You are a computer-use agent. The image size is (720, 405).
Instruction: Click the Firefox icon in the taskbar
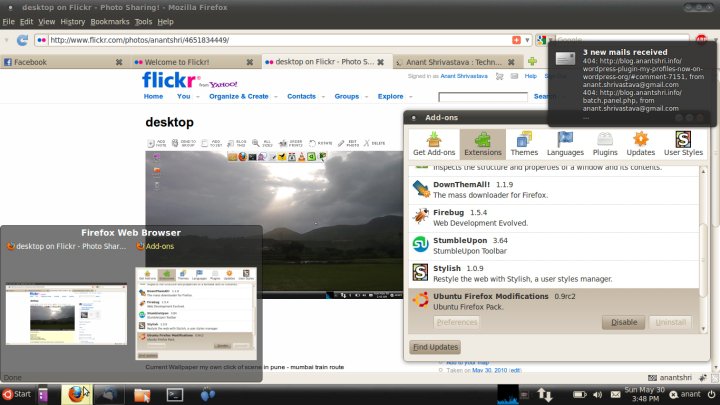click(76, 394)
